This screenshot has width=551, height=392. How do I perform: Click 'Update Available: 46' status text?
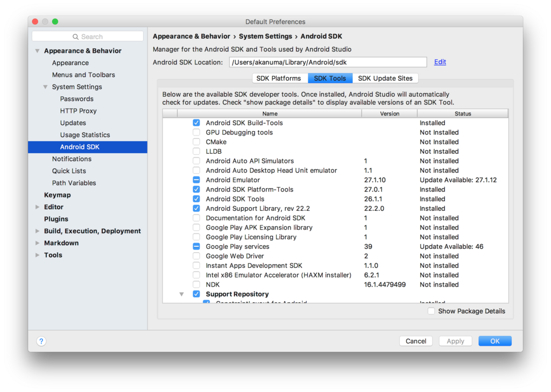coord(451,247)
